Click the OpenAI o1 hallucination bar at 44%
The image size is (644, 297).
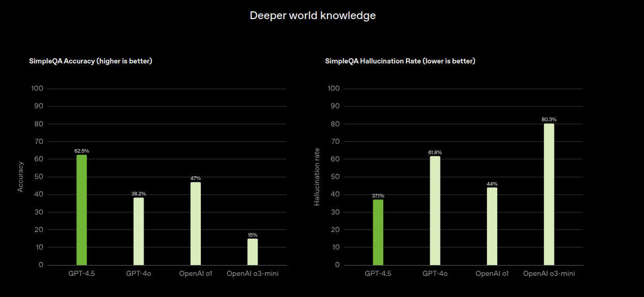(492, 226)
